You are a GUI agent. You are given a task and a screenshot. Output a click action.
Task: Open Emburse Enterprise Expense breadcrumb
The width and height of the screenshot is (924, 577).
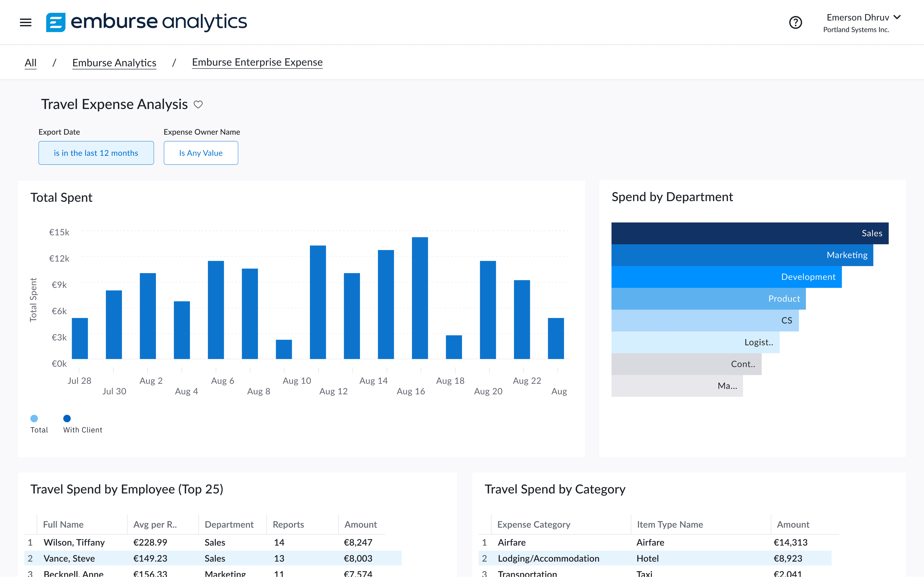(x=257, y=62)
